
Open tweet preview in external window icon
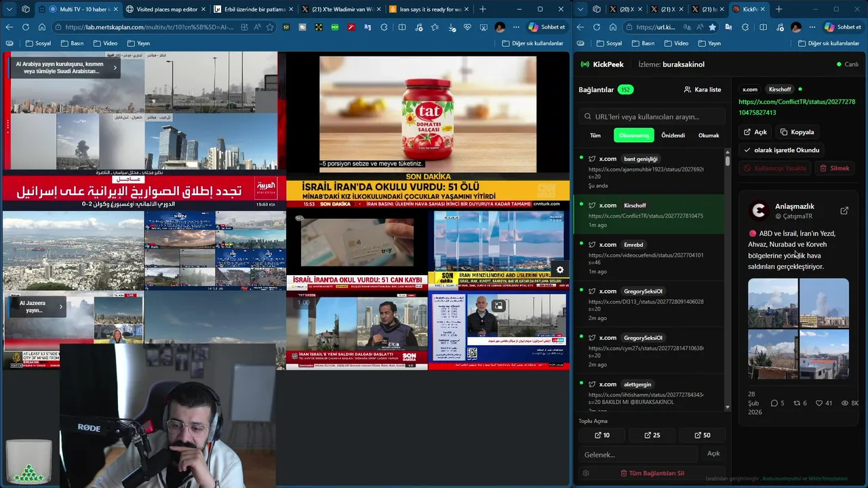[844, 211]
